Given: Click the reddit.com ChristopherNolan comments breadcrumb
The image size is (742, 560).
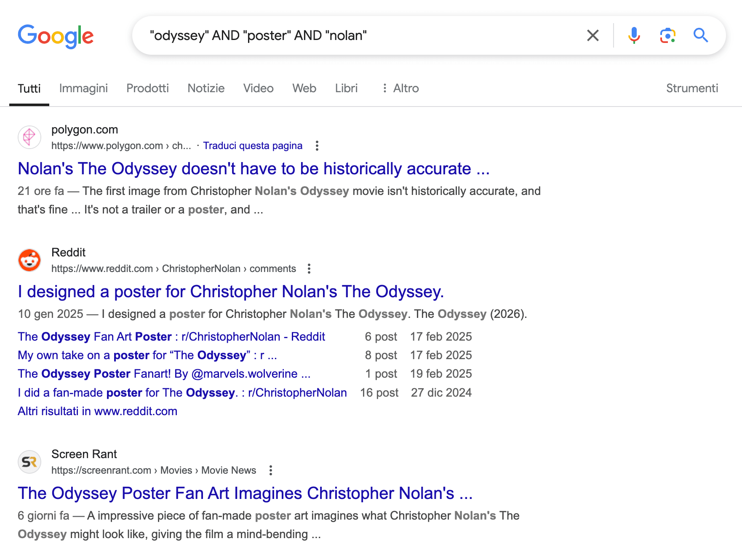Looking at the screenshot, I should pyautogui.click(x=173, y=269).
